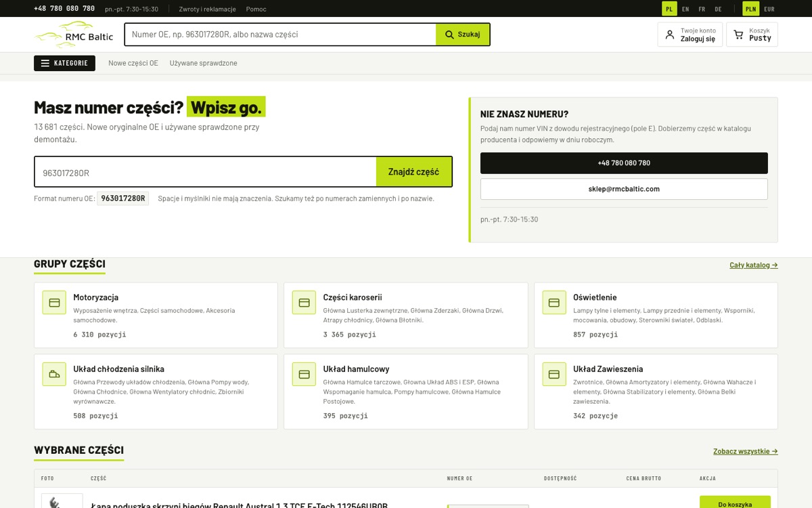812x508 pixels.
Task: Click the top search field for OE number
Action: click(x=280, y=35)
